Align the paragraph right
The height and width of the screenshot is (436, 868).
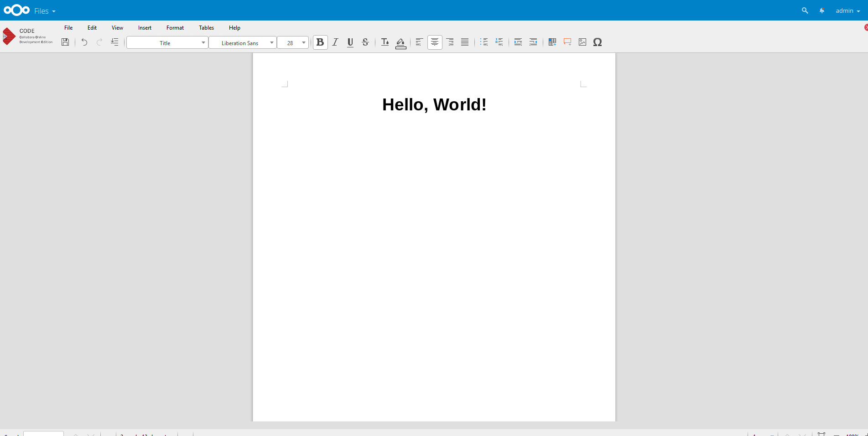450,42
